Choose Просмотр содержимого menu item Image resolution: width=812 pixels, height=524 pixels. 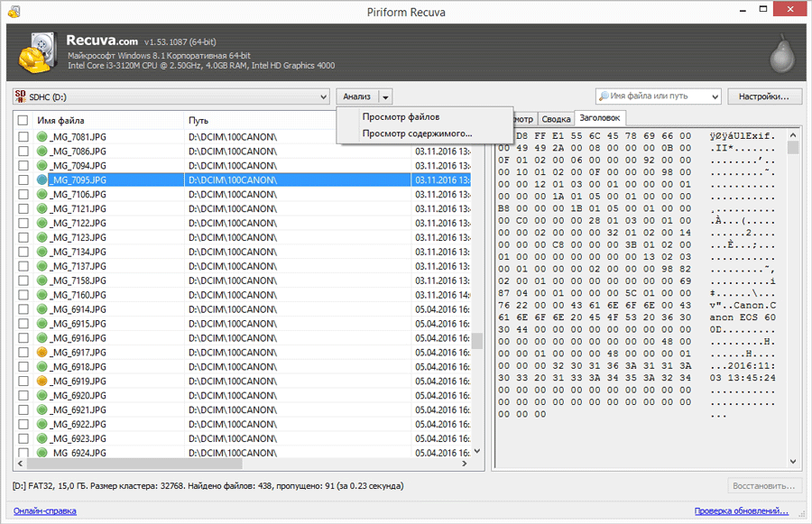tap(416, 133)
